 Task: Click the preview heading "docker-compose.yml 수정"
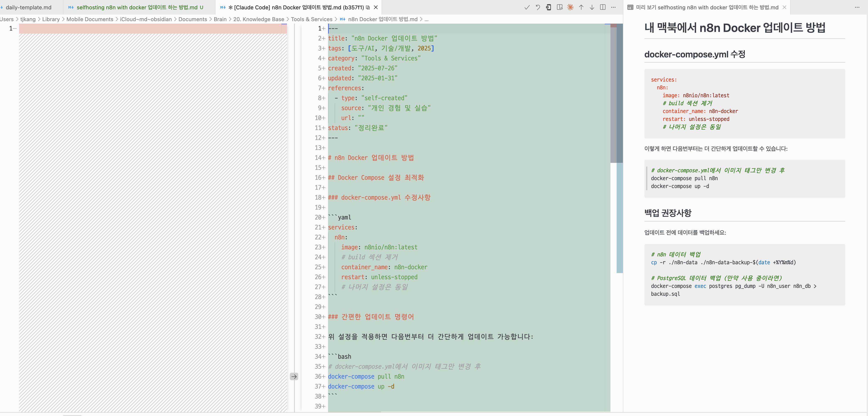coord(694,54)
